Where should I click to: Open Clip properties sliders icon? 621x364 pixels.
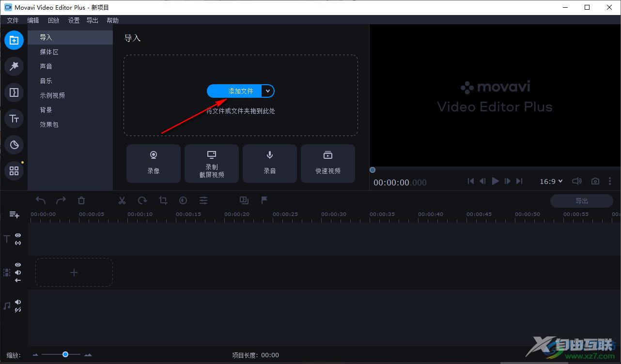click(203, 200)
